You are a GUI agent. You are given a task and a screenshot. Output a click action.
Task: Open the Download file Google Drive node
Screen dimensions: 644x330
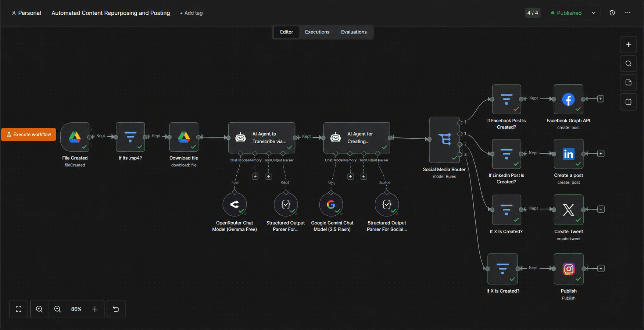[184, 137]
